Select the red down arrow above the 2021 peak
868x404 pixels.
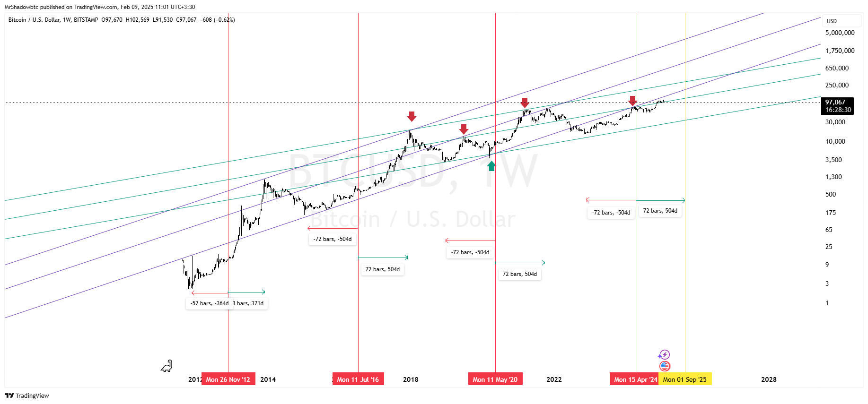click(x=525, y=103)
